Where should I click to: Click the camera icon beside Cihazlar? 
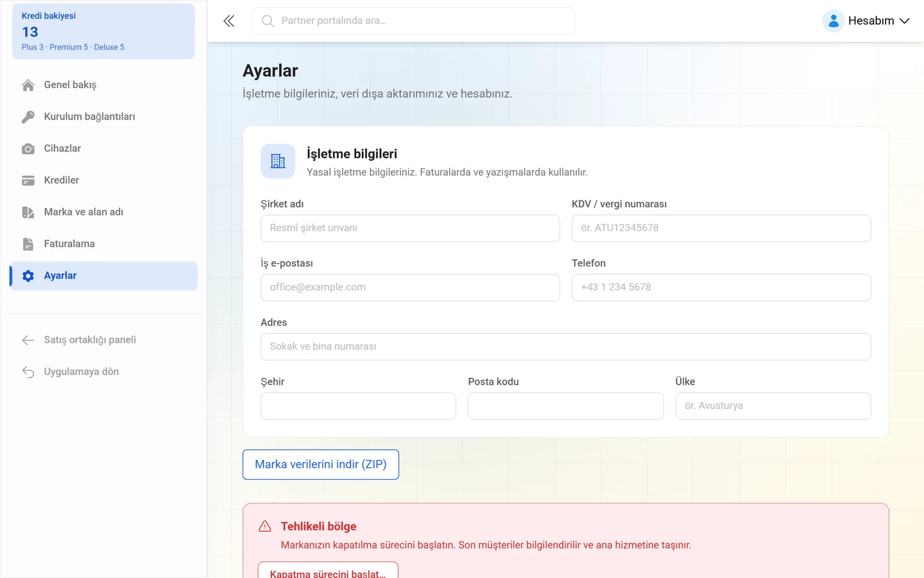pos(28,148)
